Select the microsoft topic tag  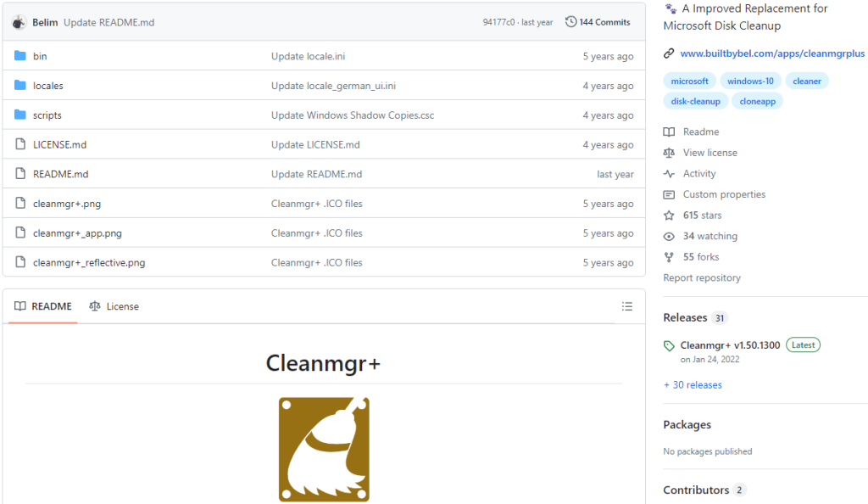[690, 81]
